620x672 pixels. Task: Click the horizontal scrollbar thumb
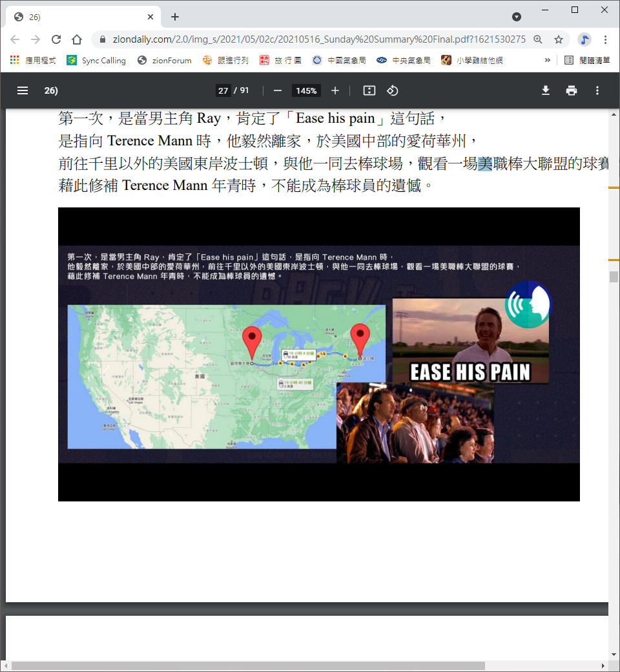click(248, 666)
